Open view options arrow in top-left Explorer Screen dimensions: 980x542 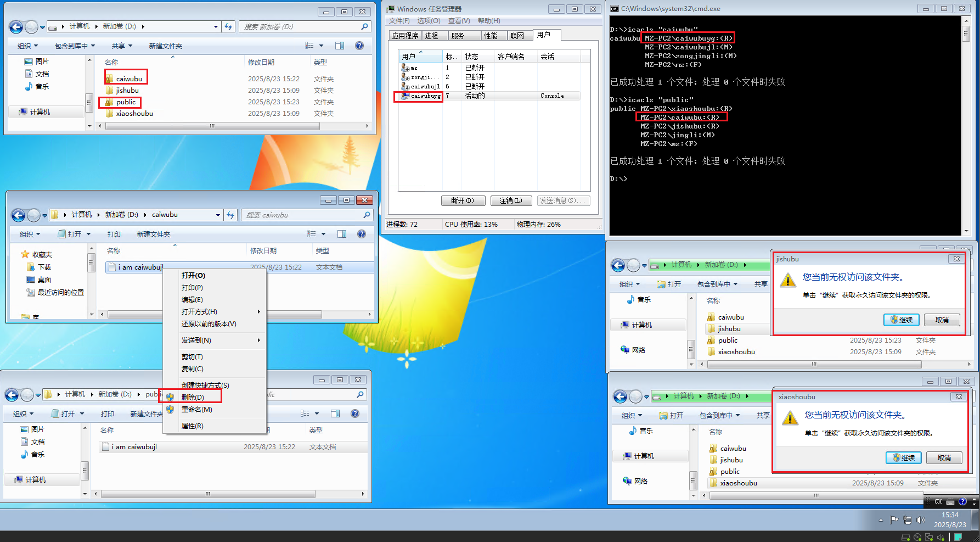pos(321,46)
